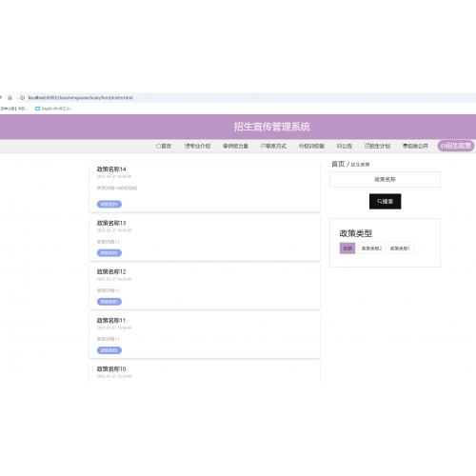Open the 公告 navigation item

pos(345,146)
